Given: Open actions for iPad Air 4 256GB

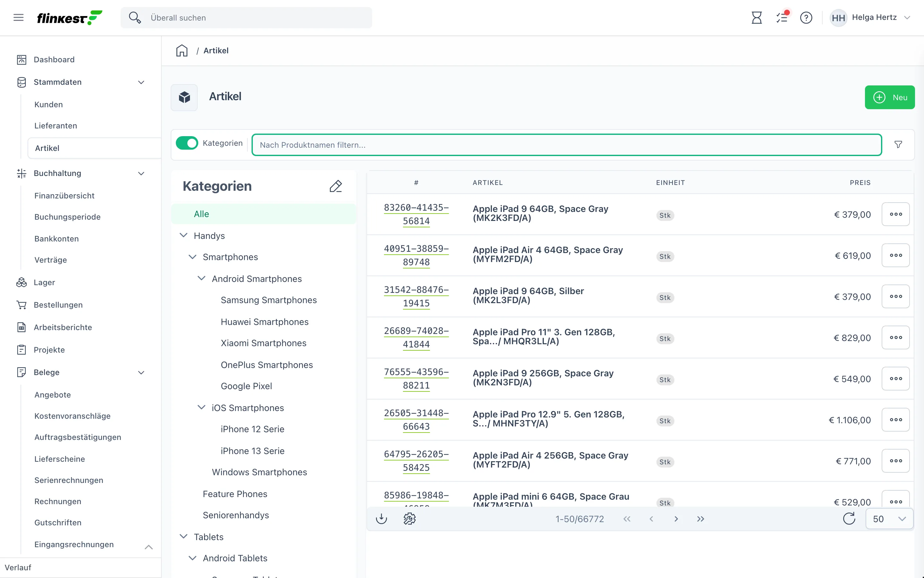Looking at the screenshot, I should [895, 461].
